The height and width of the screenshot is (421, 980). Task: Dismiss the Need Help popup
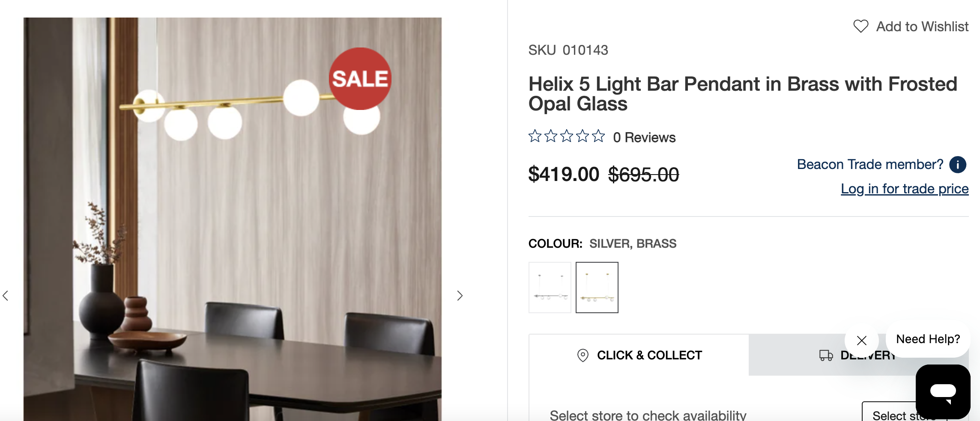click(x=862, y=341)
